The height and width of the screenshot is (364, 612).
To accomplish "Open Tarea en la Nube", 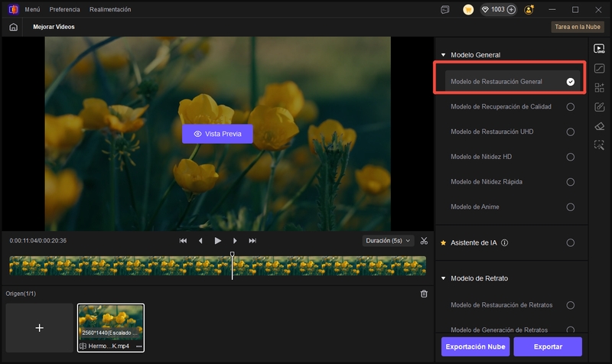I will 578,27.
